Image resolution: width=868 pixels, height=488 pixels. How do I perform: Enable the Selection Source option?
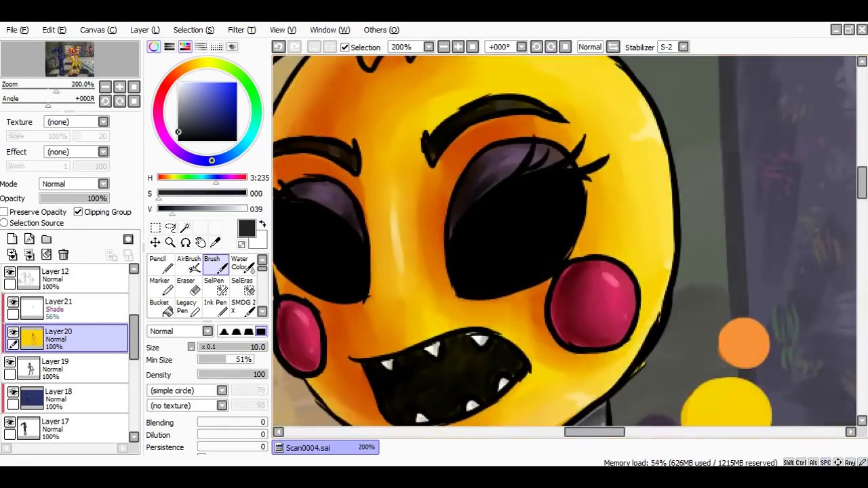4,223
